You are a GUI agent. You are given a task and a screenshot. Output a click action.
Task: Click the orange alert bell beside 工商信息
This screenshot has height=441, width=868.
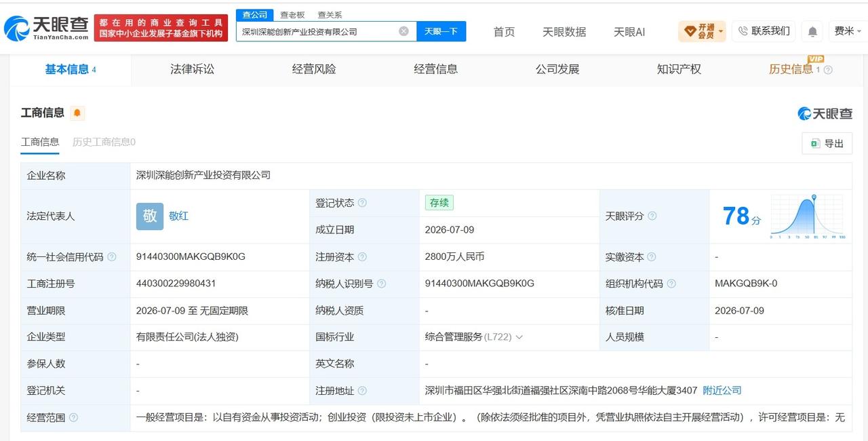77,113
